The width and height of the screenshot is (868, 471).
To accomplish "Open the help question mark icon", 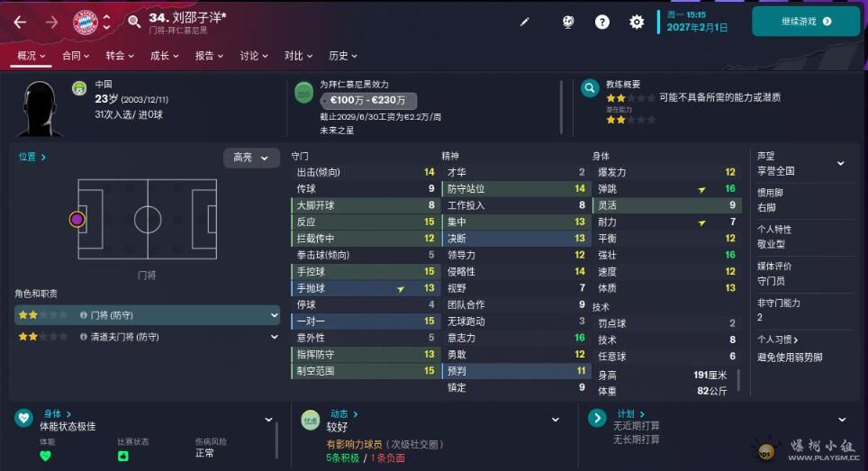I will [x=601, y=22].
